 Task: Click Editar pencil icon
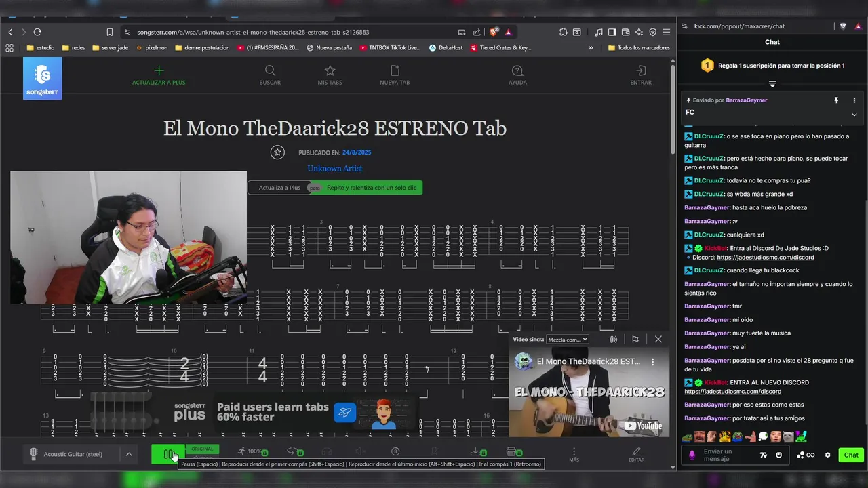click(x=636, y=454)
